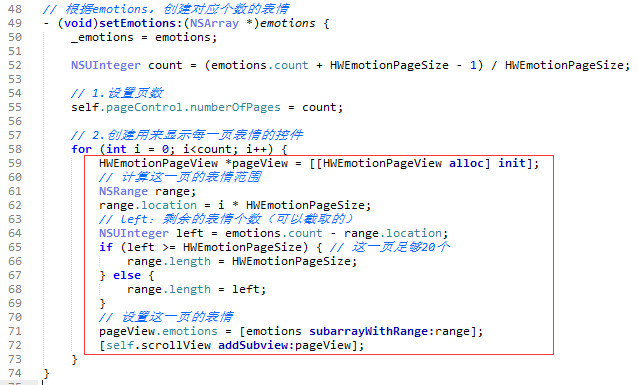Click NSRange type on line 61

tap(123, 191)
